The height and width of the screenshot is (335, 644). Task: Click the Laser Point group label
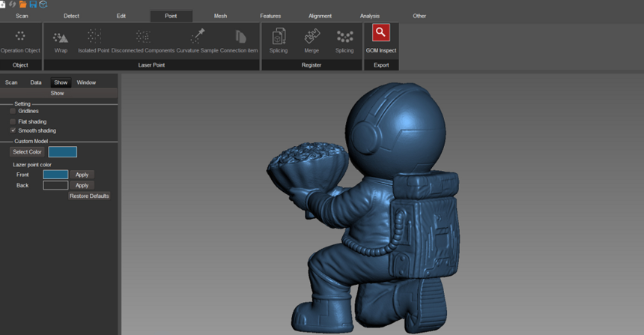coord(151,65)
